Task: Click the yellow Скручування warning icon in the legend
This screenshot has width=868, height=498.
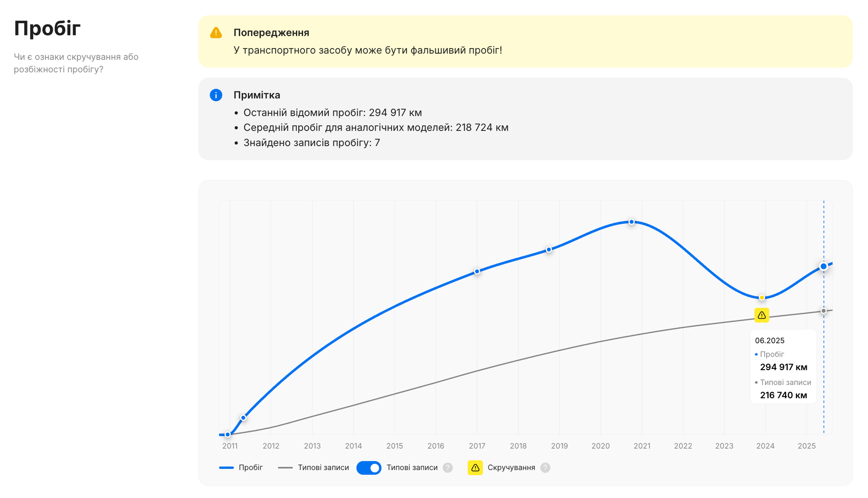Action: 475,467
